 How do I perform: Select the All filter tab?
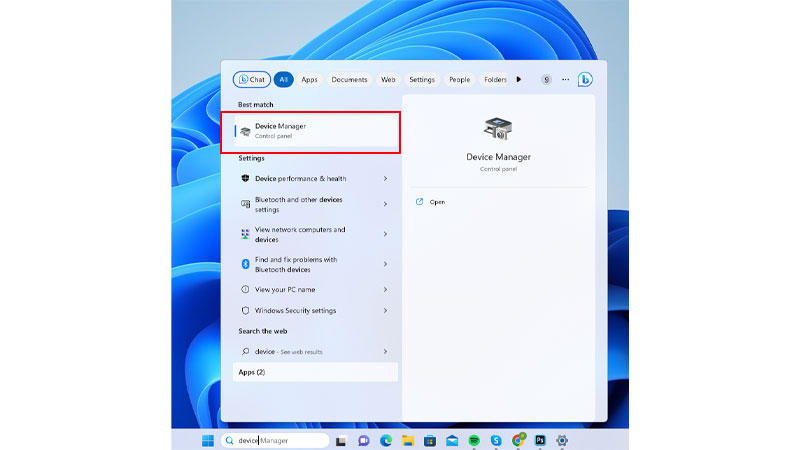(x=283, y=80)
